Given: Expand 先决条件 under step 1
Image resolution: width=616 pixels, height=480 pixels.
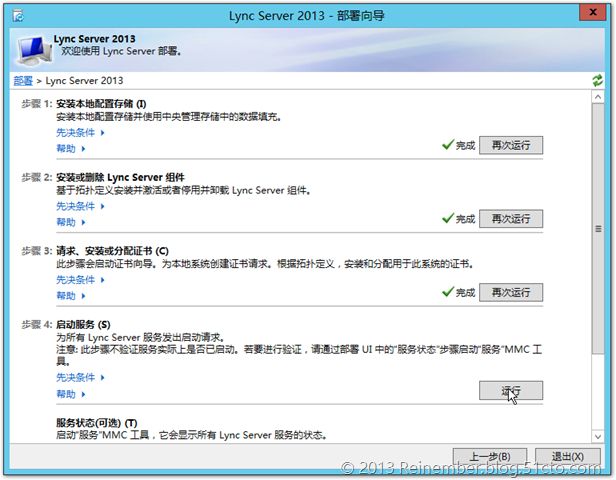Looking at the screenshot, I should pos(80,133).
